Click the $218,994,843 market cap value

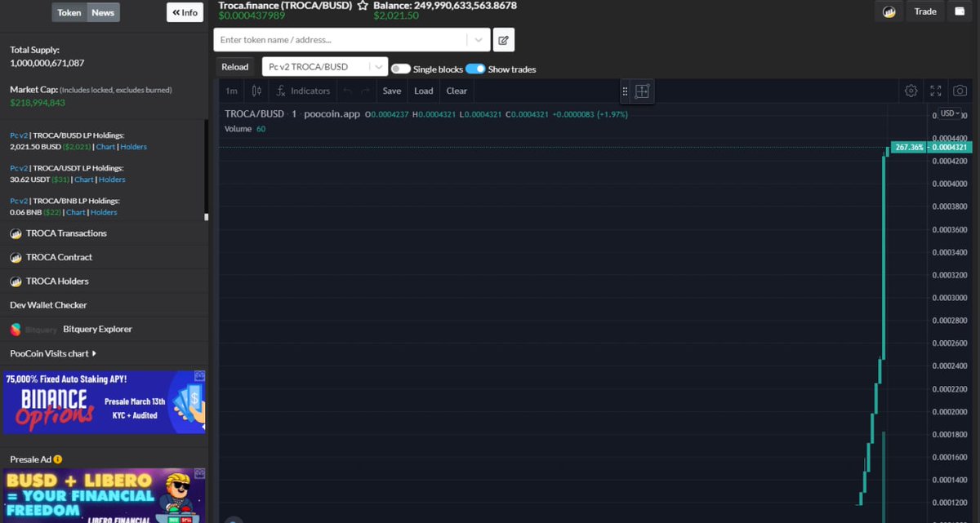coord(38,103)
